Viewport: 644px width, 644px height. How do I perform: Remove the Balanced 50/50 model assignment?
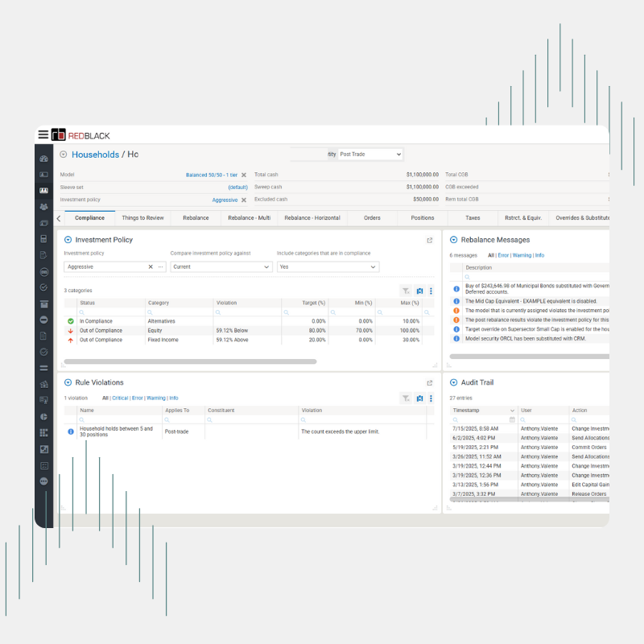pos(244,175)
